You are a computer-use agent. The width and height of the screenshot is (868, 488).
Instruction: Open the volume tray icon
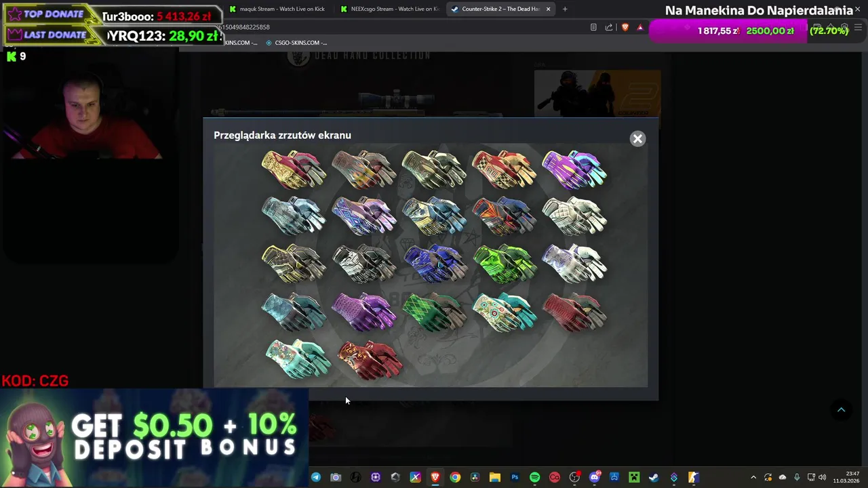point(823,478)
